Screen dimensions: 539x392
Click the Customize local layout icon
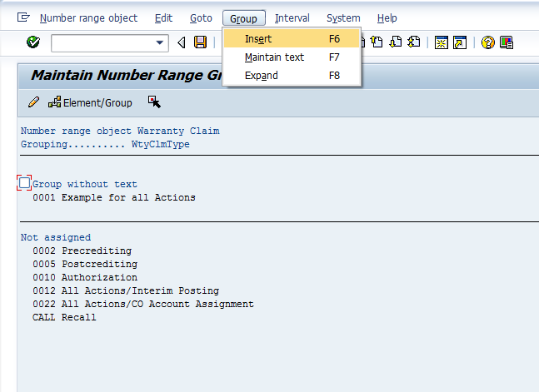[x=507, y=42]
